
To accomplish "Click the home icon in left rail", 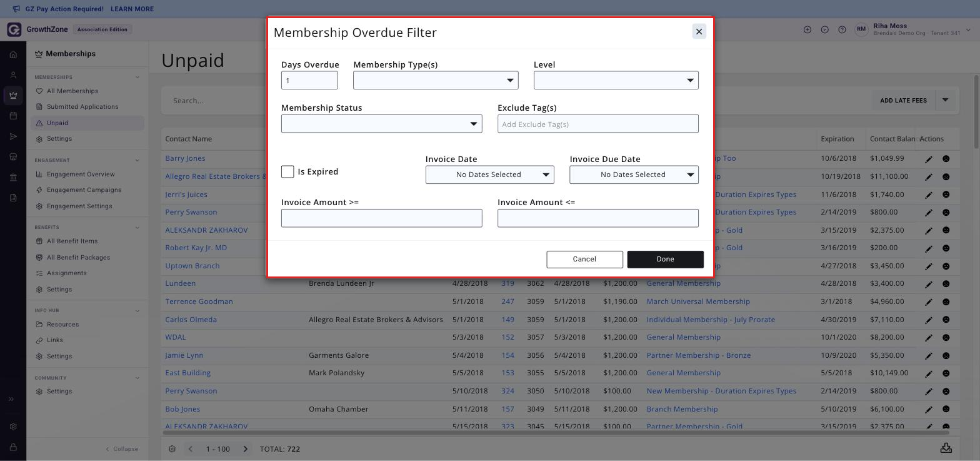I will (x=13, y=54).
